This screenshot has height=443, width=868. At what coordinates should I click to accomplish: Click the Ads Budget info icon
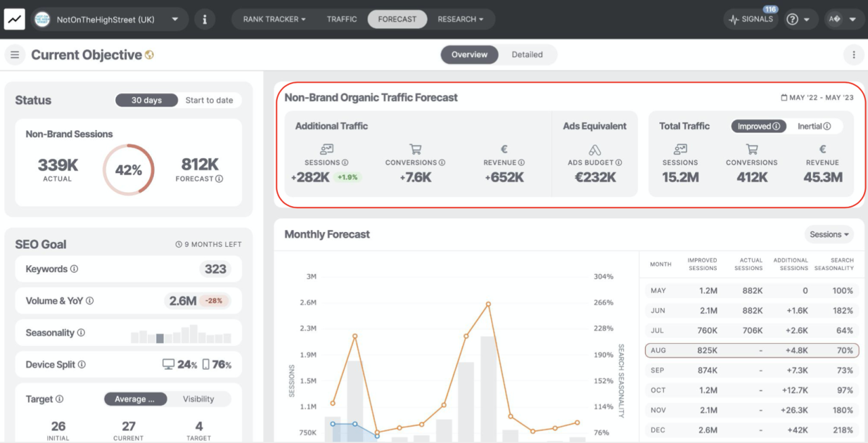coord(618,163)
